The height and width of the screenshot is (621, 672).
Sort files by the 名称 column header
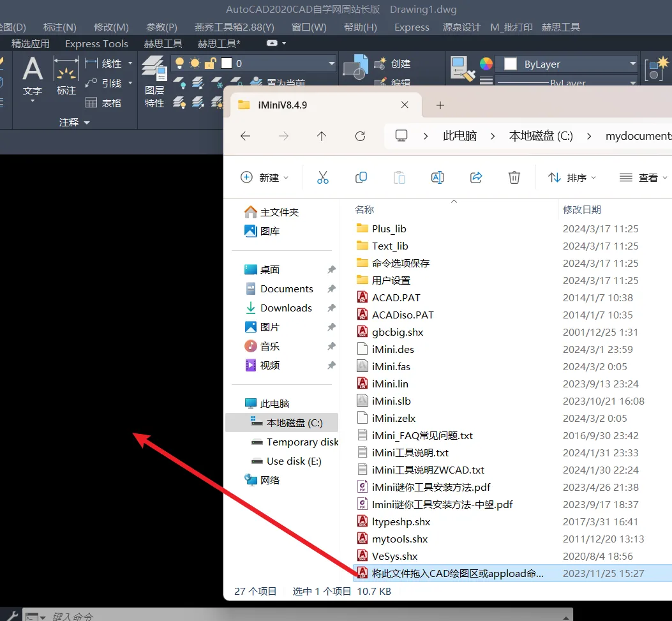pyautogui.click(x=364, y=209)
